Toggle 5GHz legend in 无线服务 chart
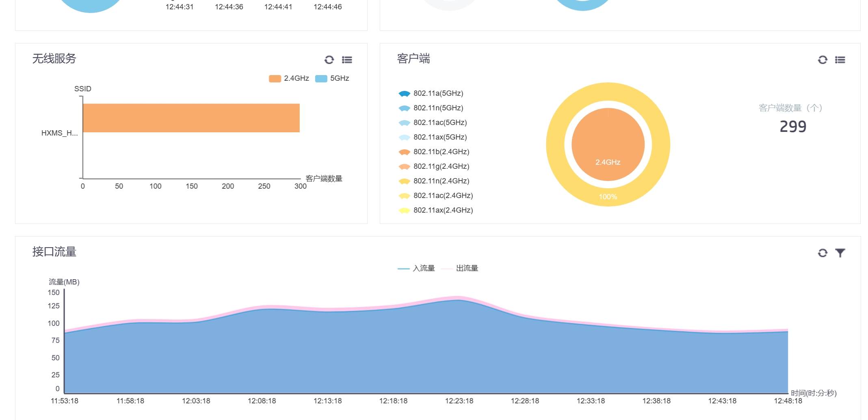868x420 pixels. click(x=332, y=78)
